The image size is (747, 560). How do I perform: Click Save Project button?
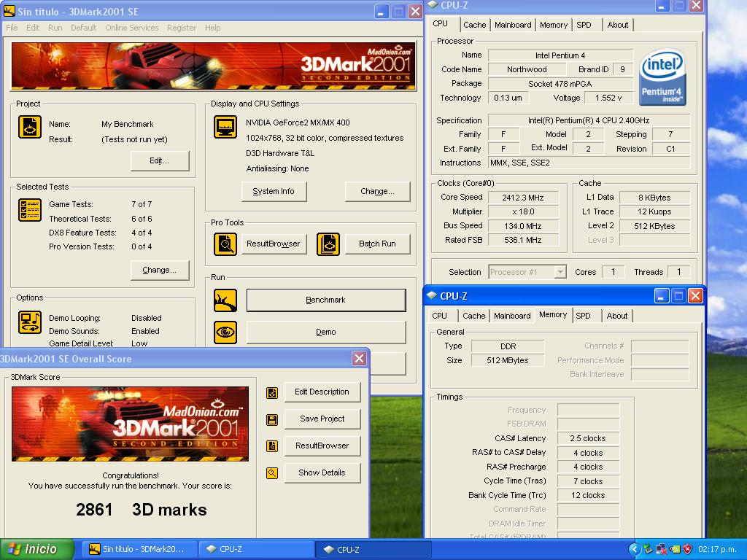click(x=322, y=419)
